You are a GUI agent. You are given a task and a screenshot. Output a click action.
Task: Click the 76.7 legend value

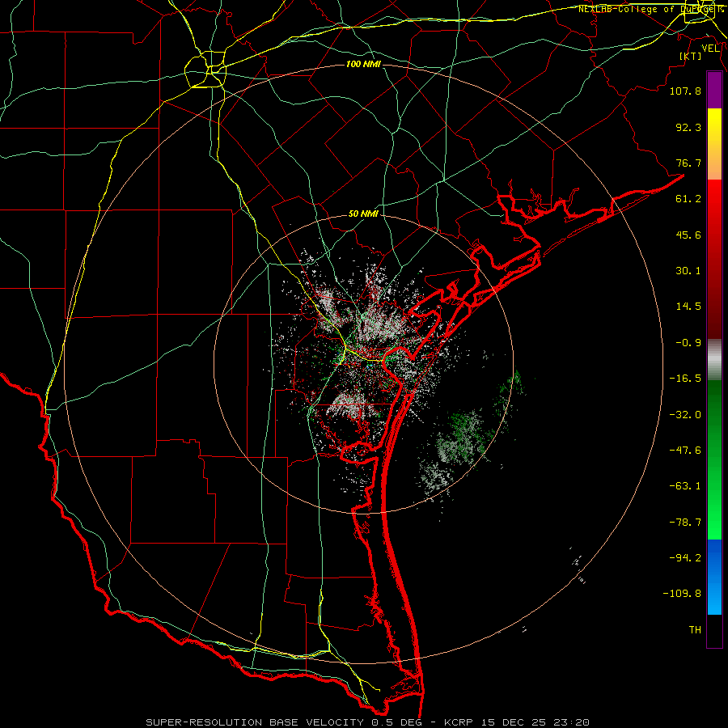[x=688, y=163]
